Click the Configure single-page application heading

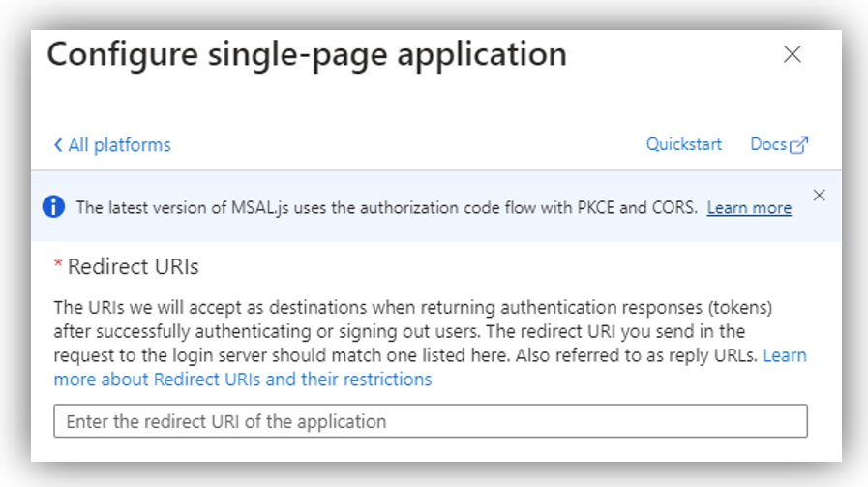pos(307,55)
